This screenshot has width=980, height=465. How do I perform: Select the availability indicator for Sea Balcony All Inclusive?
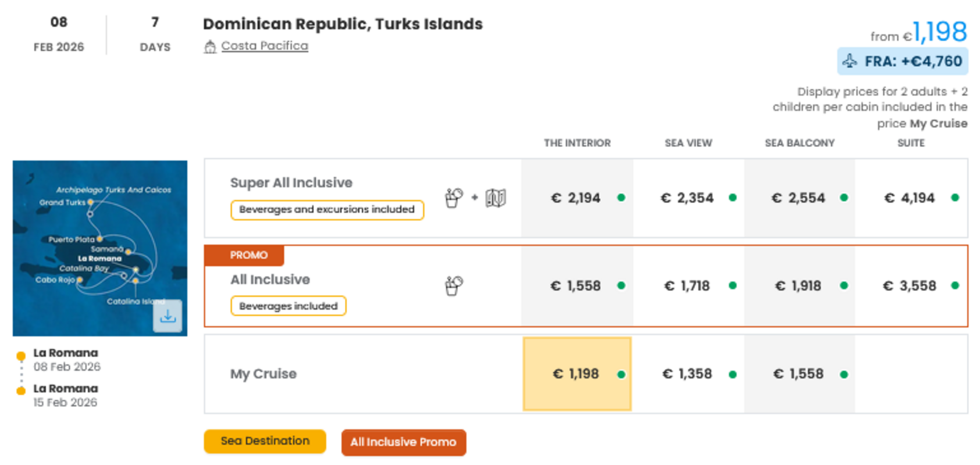point(842,286)
